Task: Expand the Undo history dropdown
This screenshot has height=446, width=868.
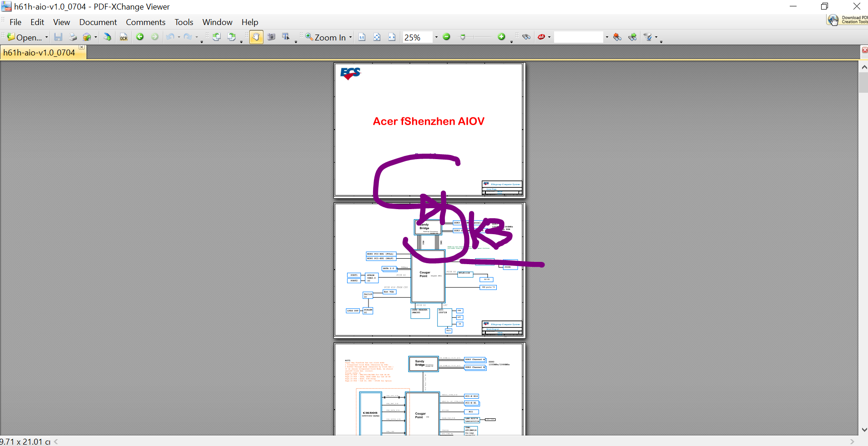Action: (x=179, y=37)
